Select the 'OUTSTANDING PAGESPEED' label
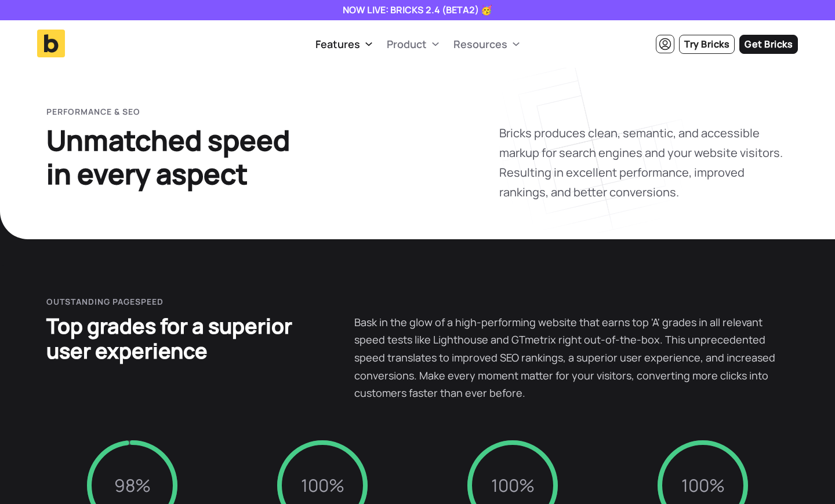The image size is (835, 504). click(x=105, y=302)
